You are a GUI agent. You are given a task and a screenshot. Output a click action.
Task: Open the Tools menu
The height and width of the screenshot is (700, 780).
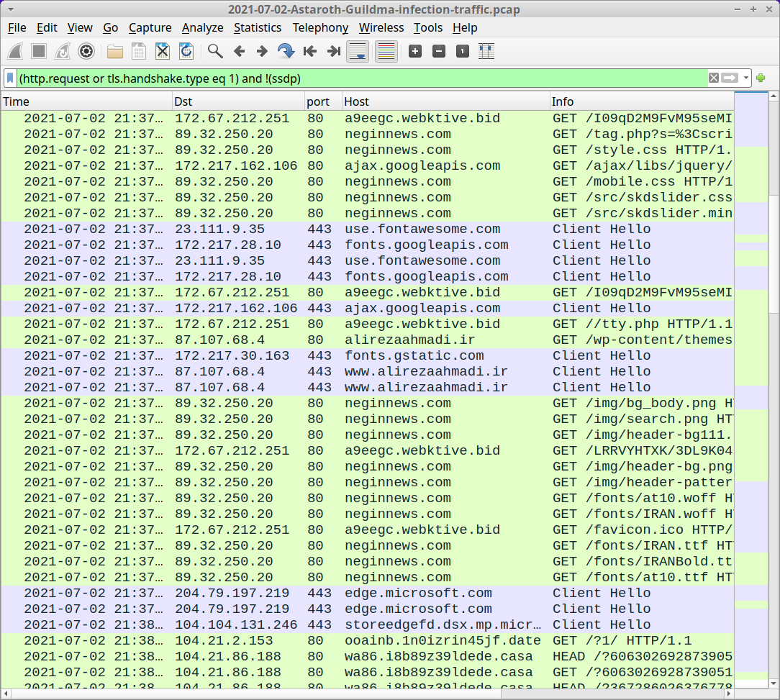pos(428,28)
